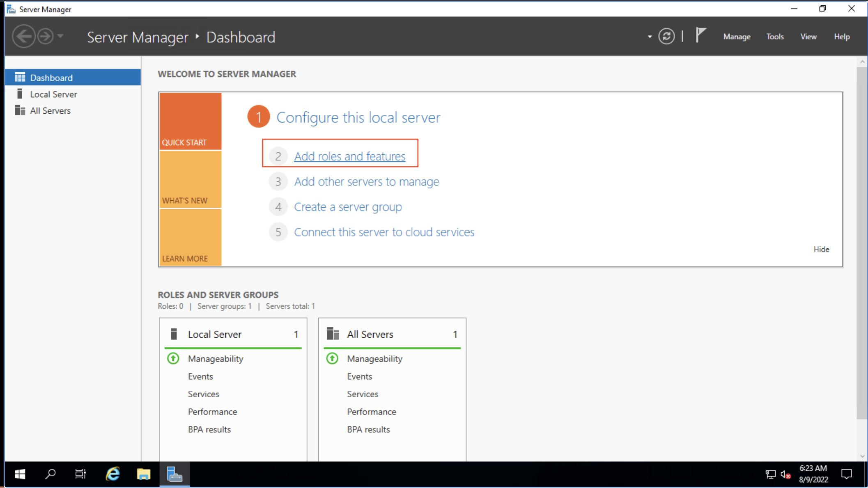This screenshot has width=868, height=488.
Task: Open File Explorer from taskbar
Action: point(143,474)
